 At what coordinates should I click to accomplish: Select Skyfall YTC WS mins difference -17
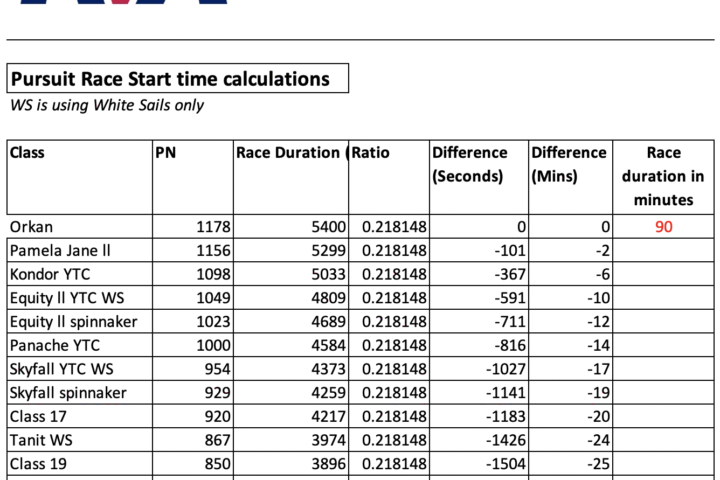597,369
